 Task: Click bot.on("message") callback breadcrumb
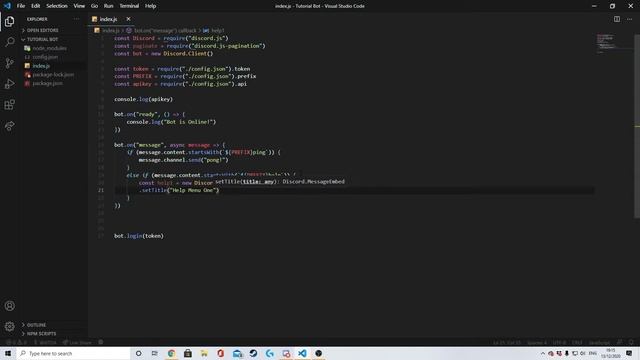tap(165, 31)
